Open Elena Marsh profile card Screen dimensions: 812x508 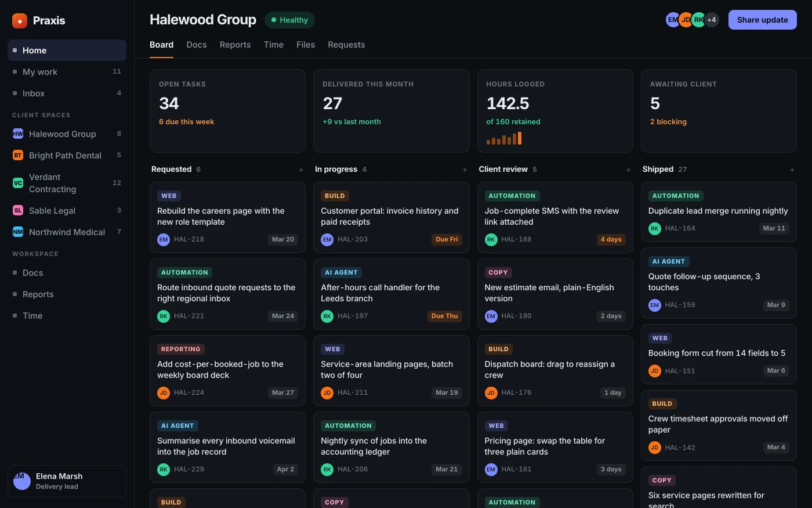67,481
